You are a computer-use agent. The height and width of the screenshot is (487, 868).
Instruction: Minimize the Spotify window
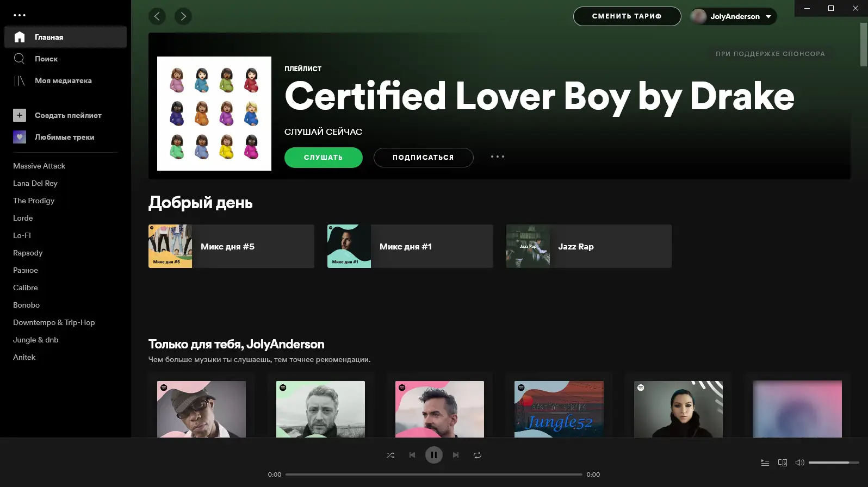coord(807,8)
